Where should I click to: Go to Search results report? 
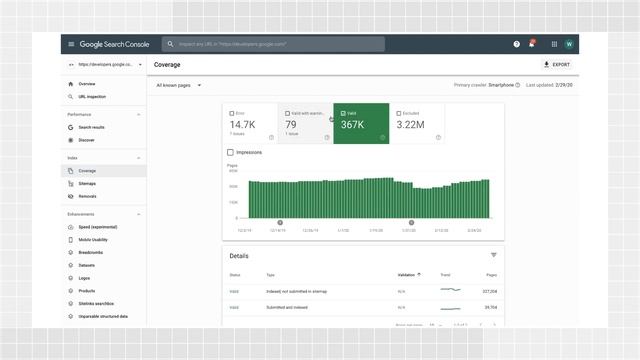pos(104,127)
